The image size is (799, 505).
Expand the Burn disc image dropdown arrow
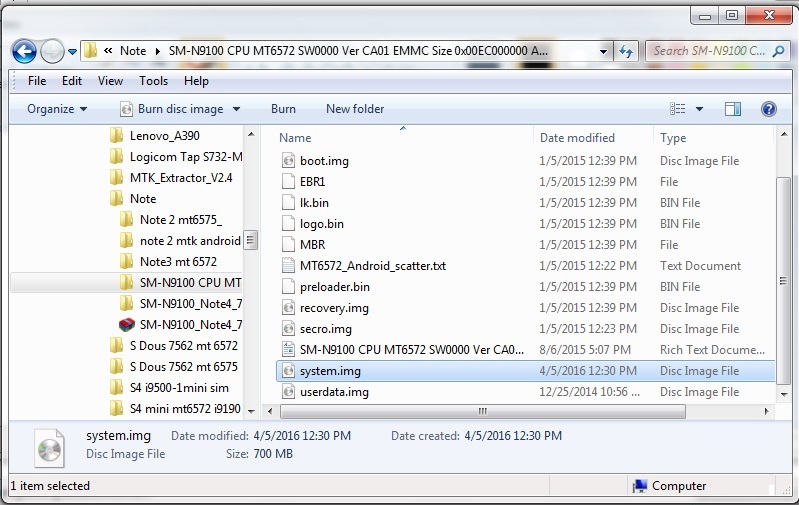tap(236, 109)
